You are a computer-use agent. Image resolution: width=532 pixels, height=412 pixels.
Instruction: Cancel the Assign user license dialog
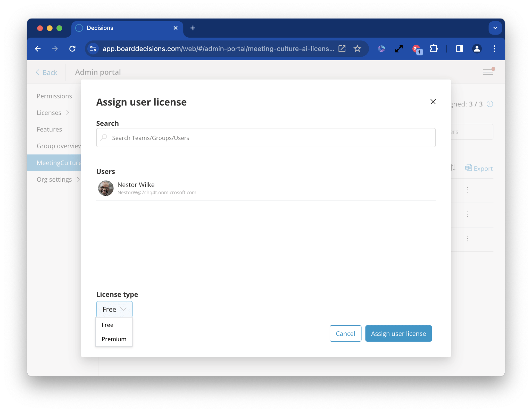click(x=345, y=333)
